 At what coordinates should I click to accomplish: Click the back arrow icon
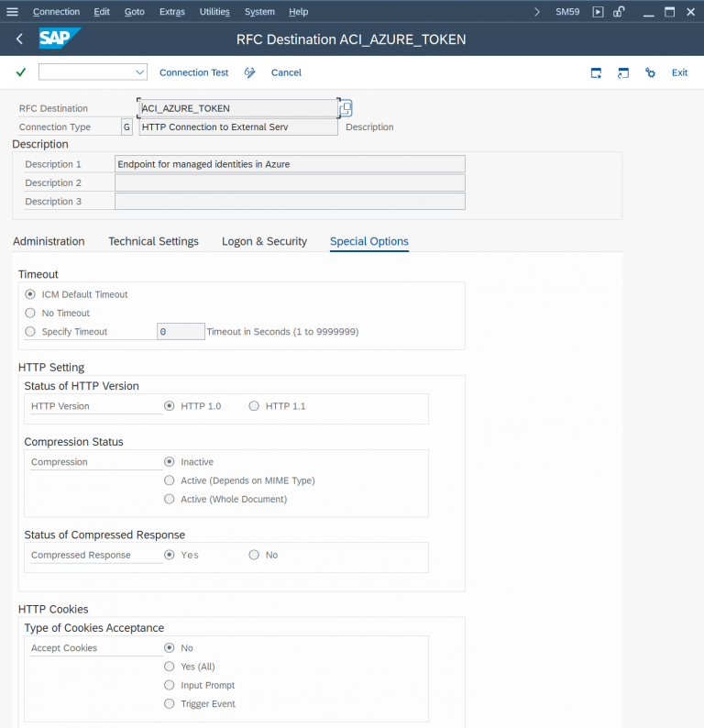[x=19, y=39]
